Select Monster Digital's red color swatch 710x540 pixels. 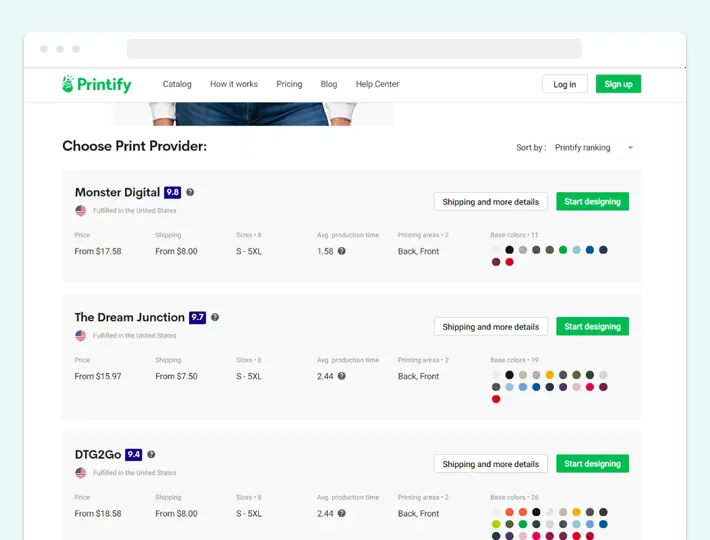509,262
